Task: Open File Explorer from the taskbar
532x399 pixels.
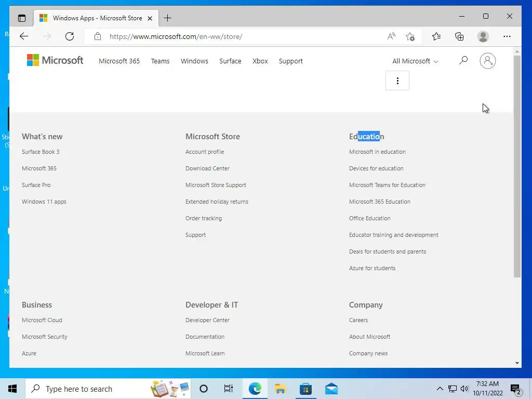Action: 280,389
